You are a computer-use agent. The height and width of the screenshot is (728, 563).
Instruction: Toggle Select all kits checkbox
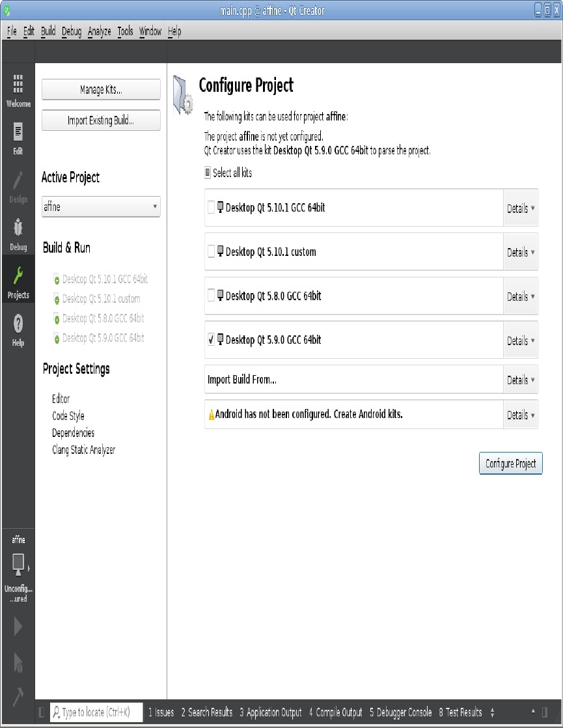(x=208, y=173)
